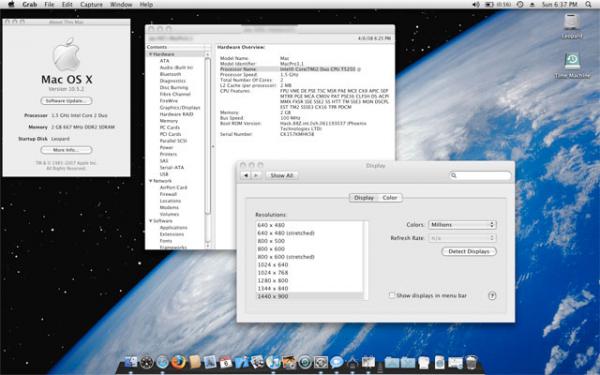The image size is (600, 375).
Task: Enable Show displays in menu bar checkbox
Action: 392,295
